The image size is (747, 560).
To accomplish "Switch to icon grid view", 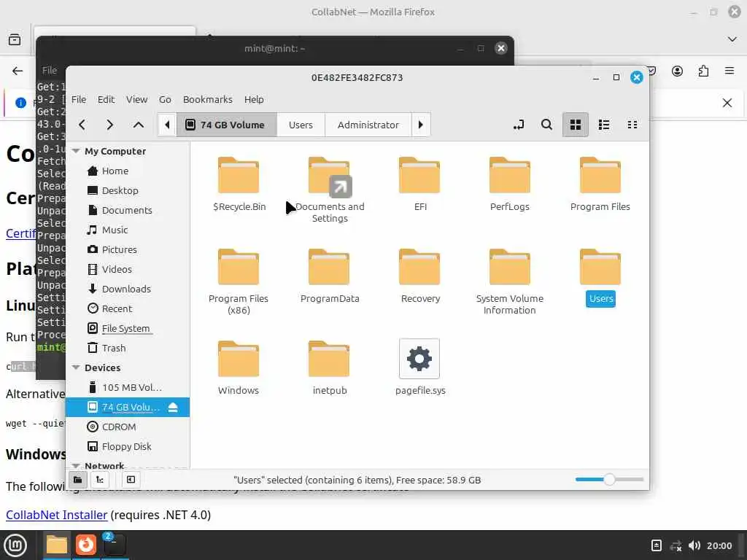I will (576, 125).
